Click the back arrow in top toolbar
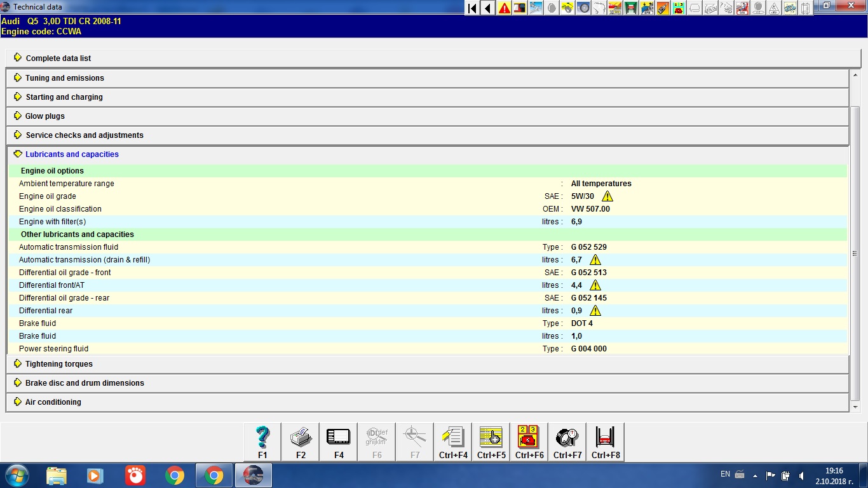This screenshot has width=868, height=488. (x=488, y=8)
